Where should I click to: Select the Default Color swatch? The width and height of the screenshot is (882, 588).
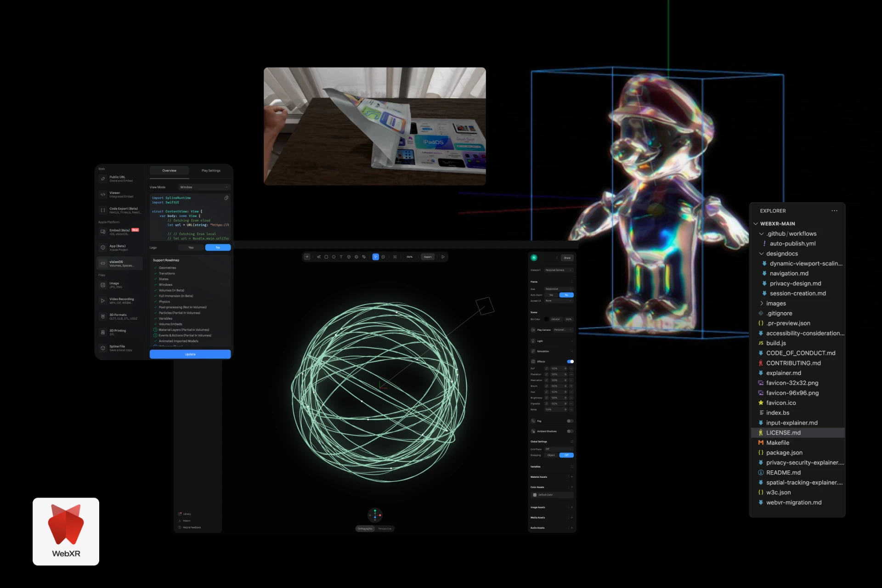point(535,495)
